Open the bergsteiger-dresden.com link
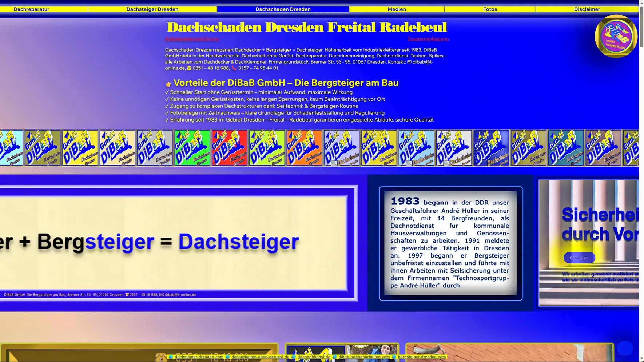 (422, 357)
